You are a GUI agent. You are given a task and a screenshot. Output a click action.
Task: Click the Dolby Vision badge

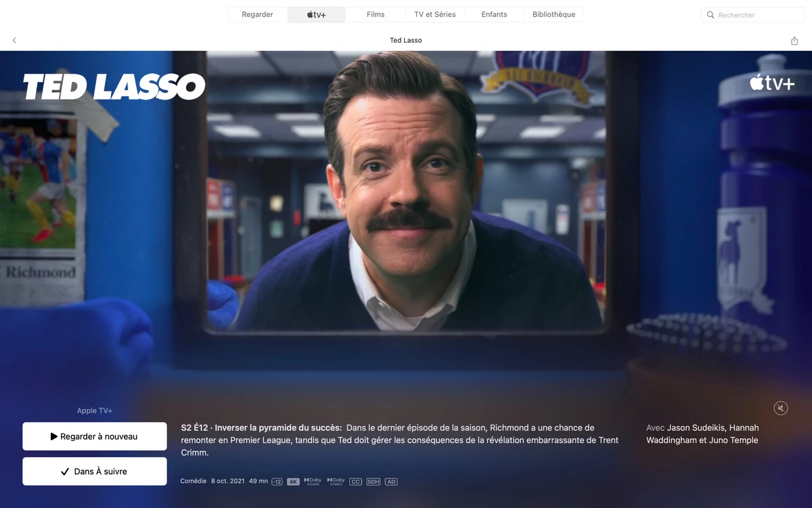[313, 482]
